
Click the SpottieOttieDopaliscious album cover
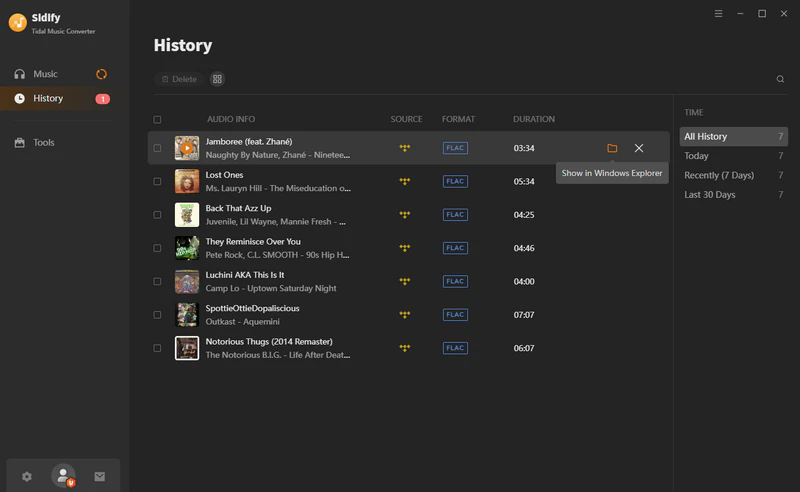(x=187, y=315)
